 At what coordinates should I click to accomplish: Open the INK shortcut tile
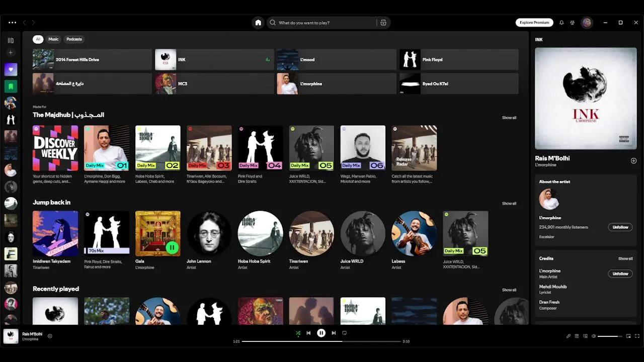pos(214,59)
